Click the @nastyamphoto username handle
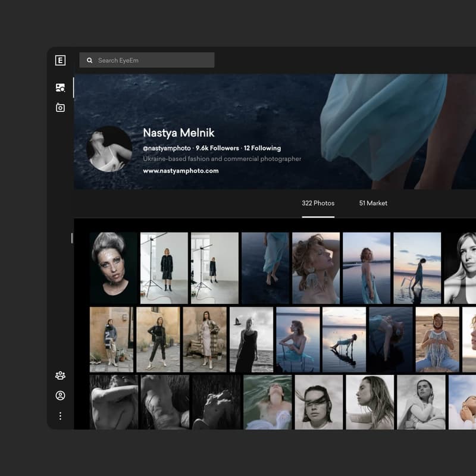Screen dimensions: 476x476 pos(167,148)
